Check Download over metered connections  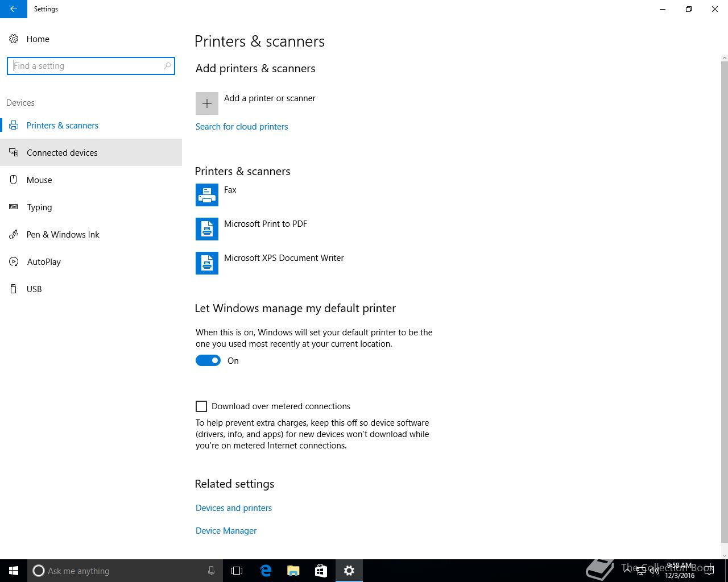201,406
